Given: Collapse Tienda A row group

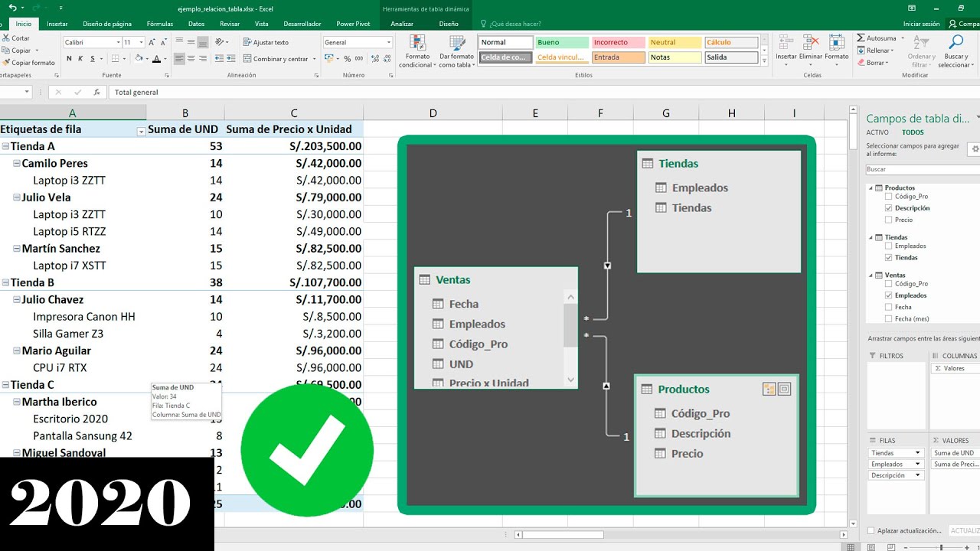Looking at the screenshot, I should coord(5,146).
